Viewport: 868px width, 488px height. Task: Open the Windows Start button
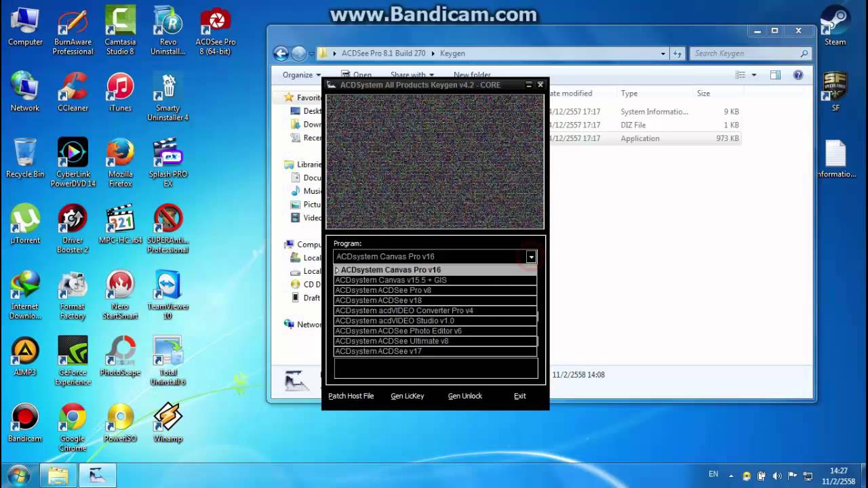click(18, 475)
